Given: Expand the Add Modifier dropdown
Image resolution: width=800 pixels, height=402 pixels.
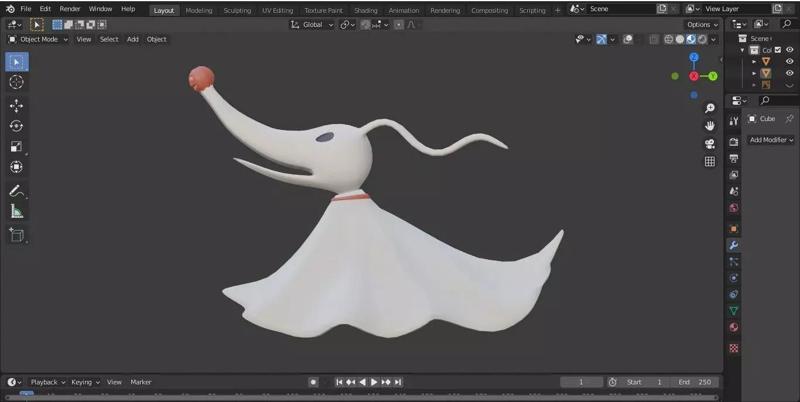Looking at the screenshot, I should point(771,140).
